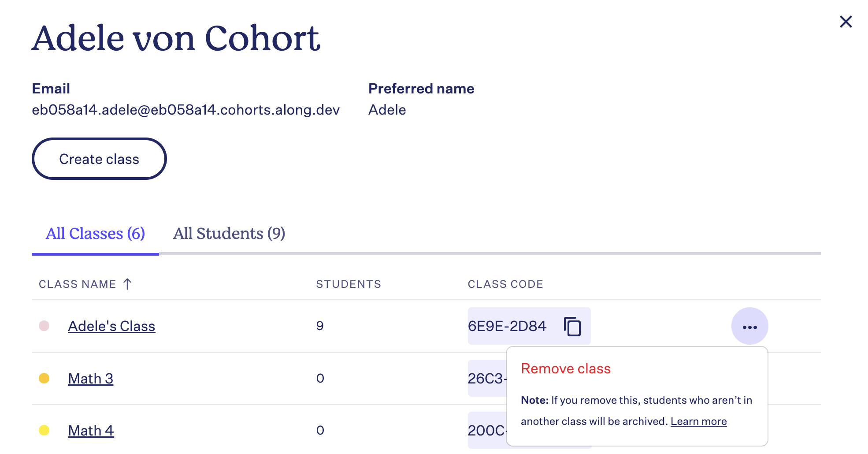Copy the 6E9E-2D84 class code
Screen dimensions: 868x454
572,327
